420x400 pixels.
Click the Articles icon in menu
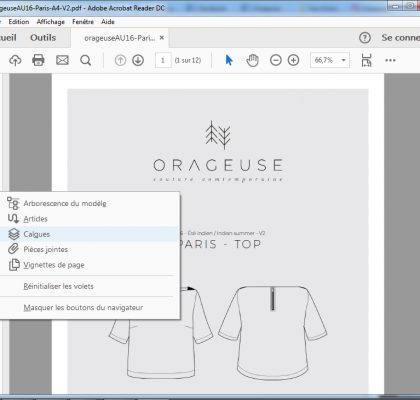pyautogui.click(x=13, y=219)
